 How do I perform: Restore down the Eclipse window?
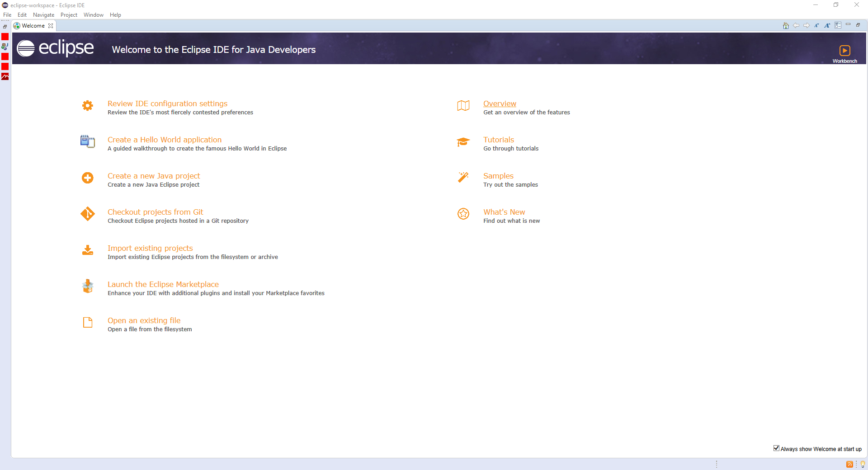click(x=836, y=5)
